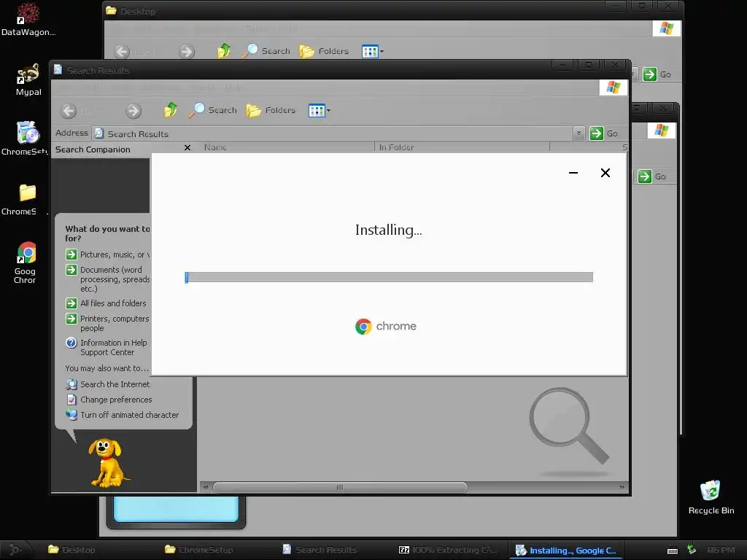747x560 pixels.
Task: Click the Chrome installing progress bar
Action: [x=389, y=277]
